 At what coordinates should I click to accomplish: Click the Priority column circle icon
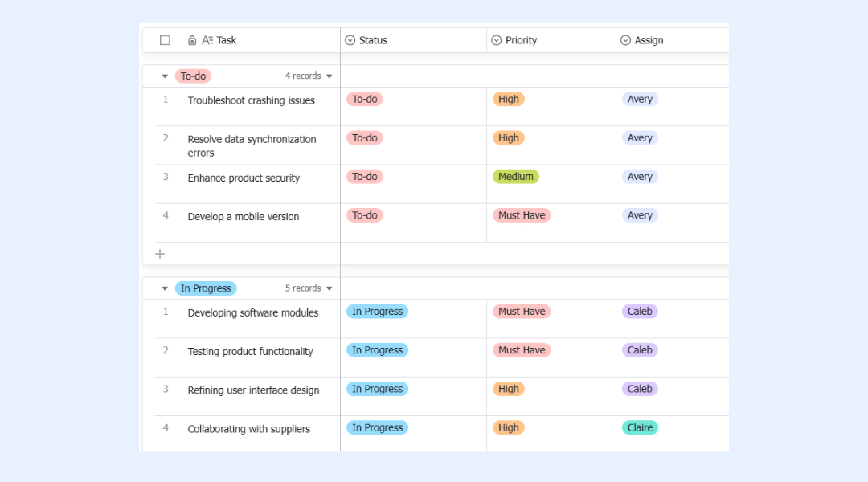coord(497,40)
